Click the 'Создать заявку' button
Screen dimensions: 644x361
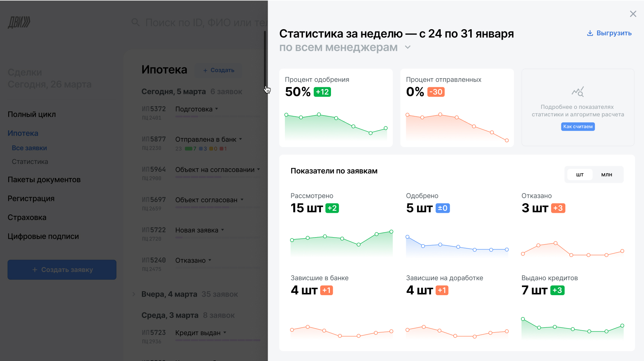point(62,270)
